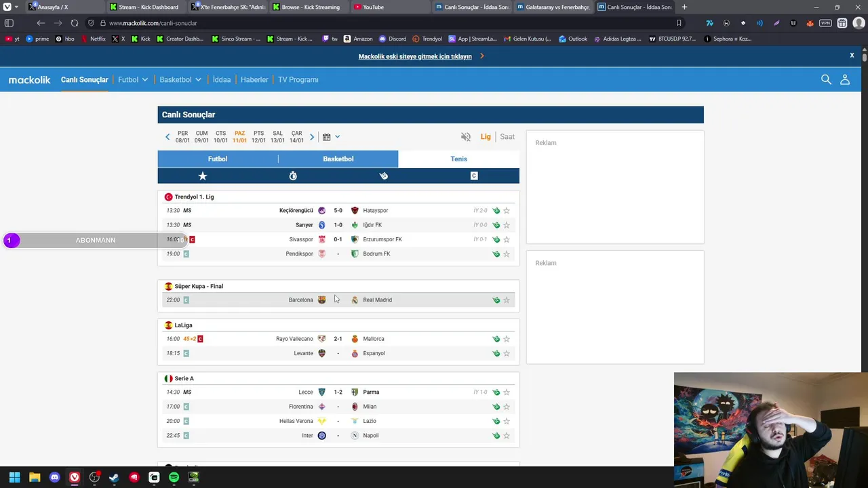
Task: Favorite the Sivasspor vs Erzurumspor FK match
Action: click(x=507, y=239)
